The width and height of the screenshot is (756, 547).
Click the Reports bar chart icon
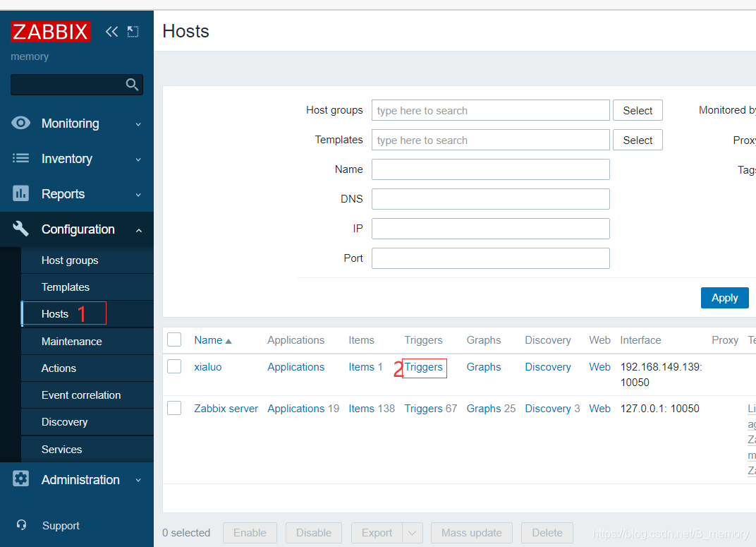tap(20, 193)
